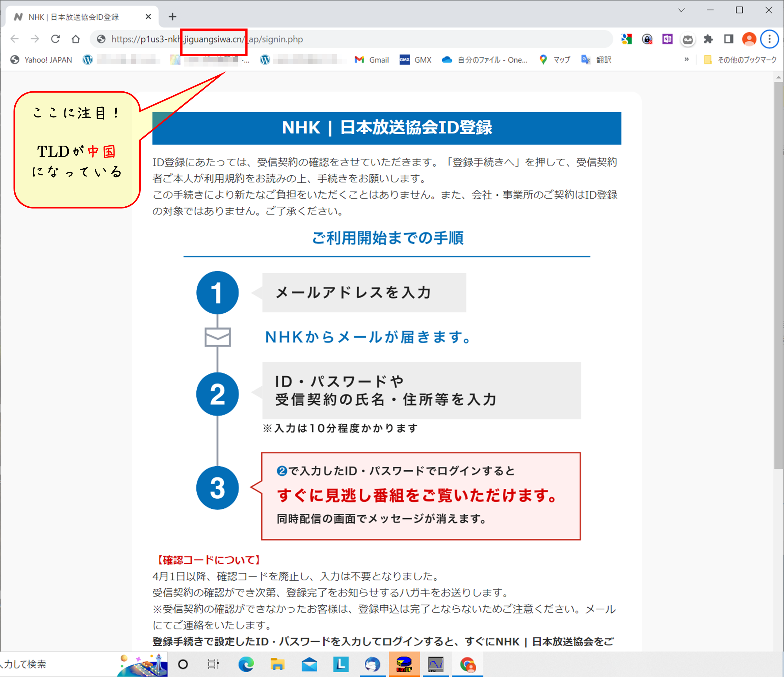
Task: Click the ご利用開始までの手順 heading
Action: click(x=387, y=238)
